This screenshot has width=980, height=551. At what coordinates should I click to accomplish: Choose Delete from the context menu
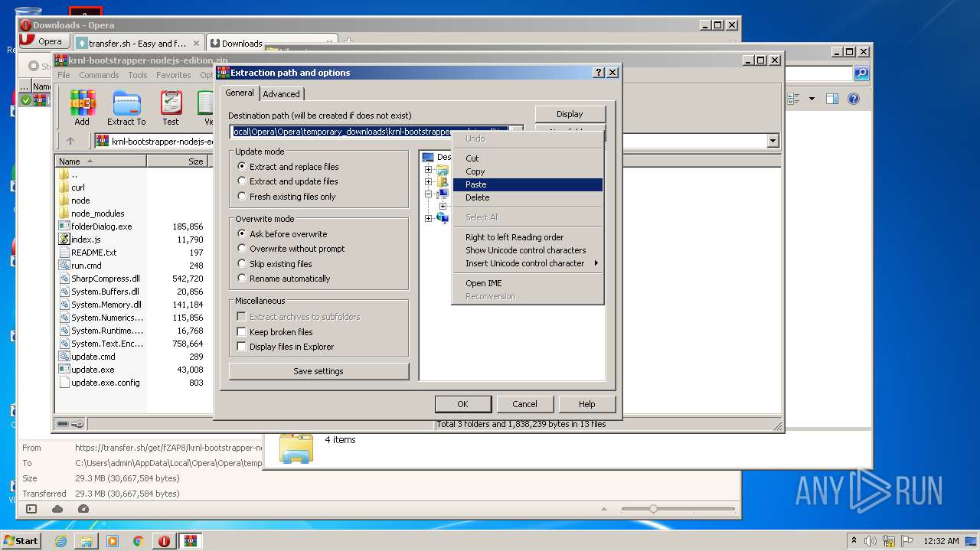[528, 197]
